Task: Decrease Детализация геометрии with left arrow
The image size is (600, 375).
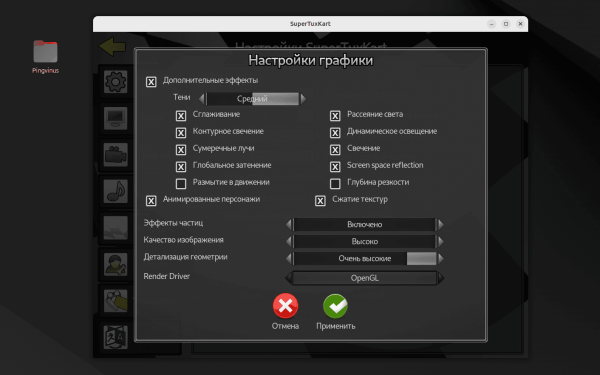Action: tap(289, 259)
